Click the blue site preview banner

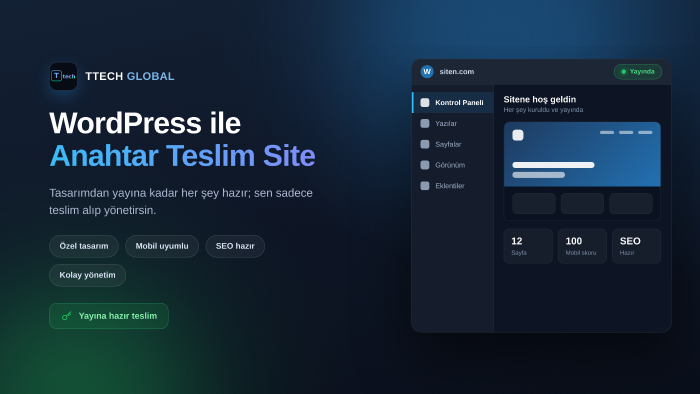coord(582,154)
